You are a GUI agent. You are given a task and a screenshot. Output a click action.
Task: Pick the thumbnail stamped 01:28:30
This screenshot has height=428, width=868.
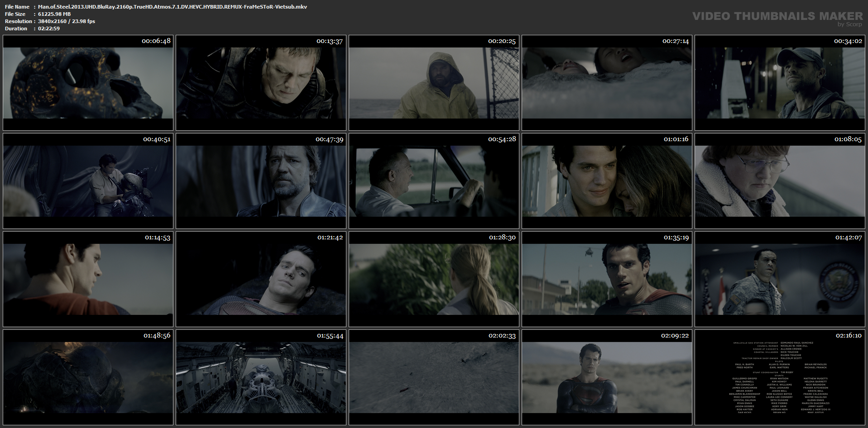point(434,279)
